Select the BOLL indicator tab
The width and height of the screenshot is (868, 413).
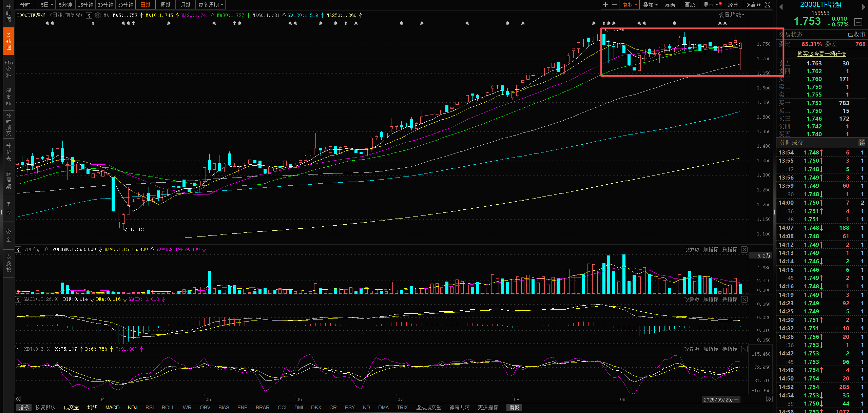click(x=168, y=407)
